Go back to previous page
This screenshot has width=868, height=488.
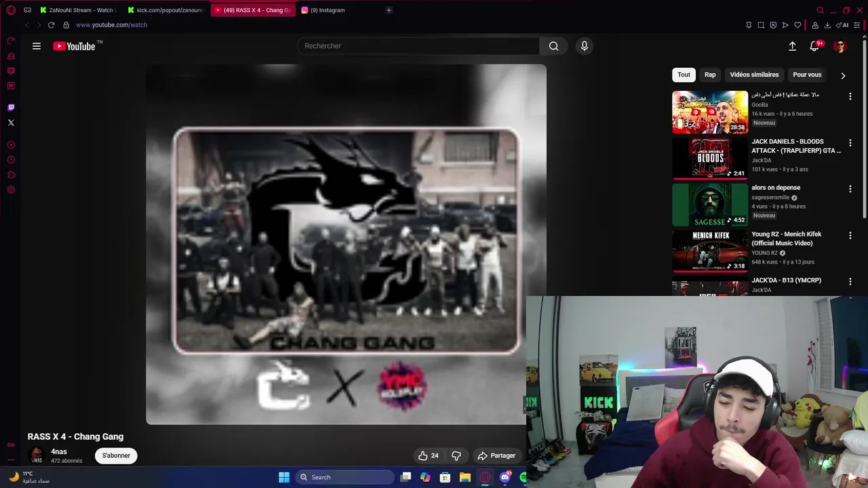click(26, 25)
